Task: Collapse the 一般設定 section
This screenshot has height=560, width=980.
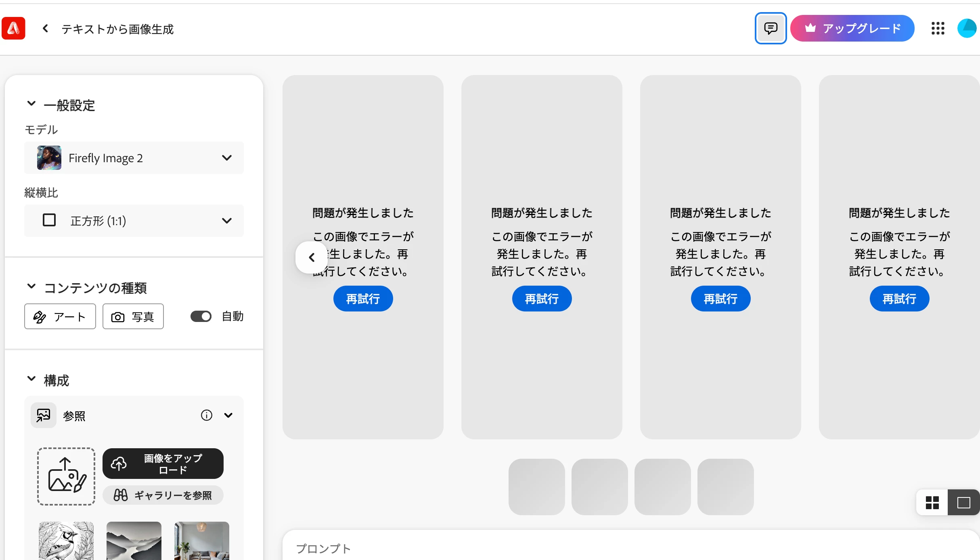Action: tap(31, 104)
